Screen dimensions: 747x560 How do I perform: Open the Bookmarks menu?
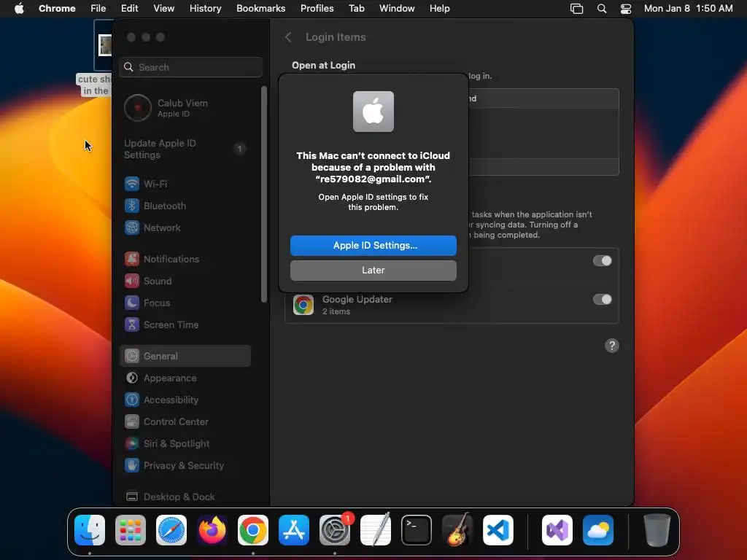(x=260, y=9)
